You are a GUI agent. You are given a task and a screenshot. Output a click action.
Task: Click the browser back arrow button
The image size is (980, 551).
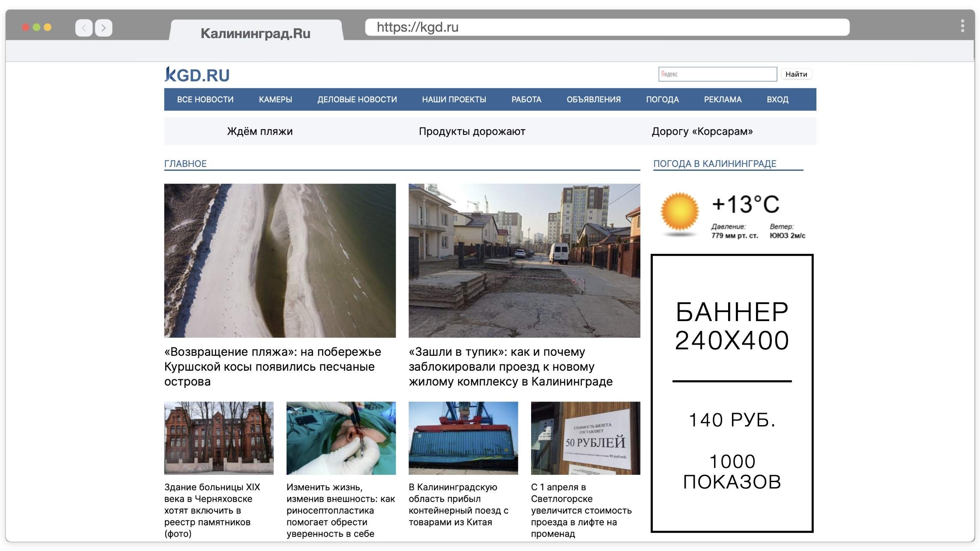(x=84, y=28)
